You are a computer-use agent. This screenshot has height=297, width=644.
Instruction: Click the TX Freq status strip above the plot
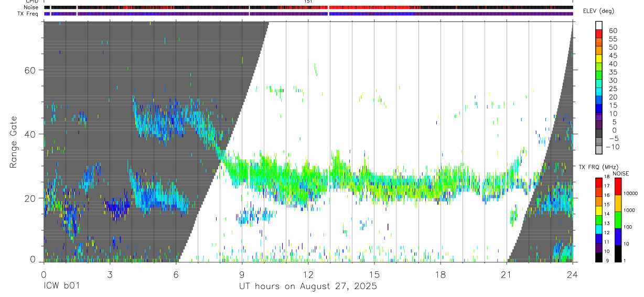(308, 14)
